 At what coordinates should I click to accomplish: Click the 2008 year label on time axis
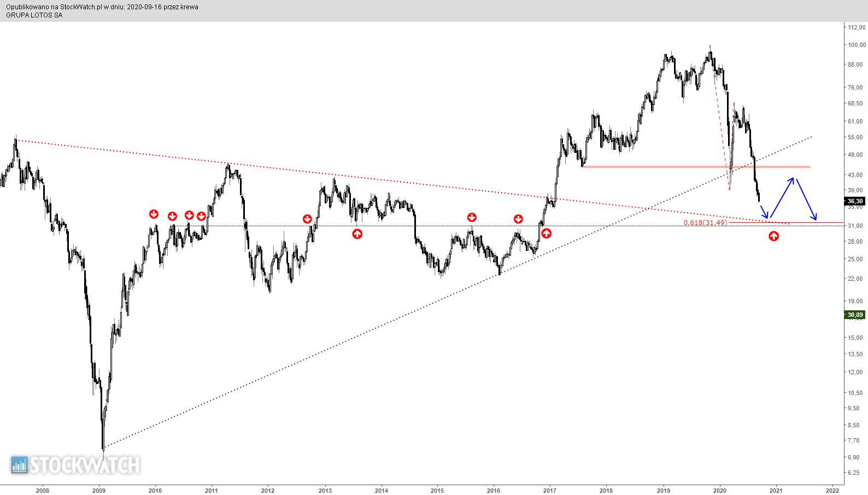(x=42, y=490)
